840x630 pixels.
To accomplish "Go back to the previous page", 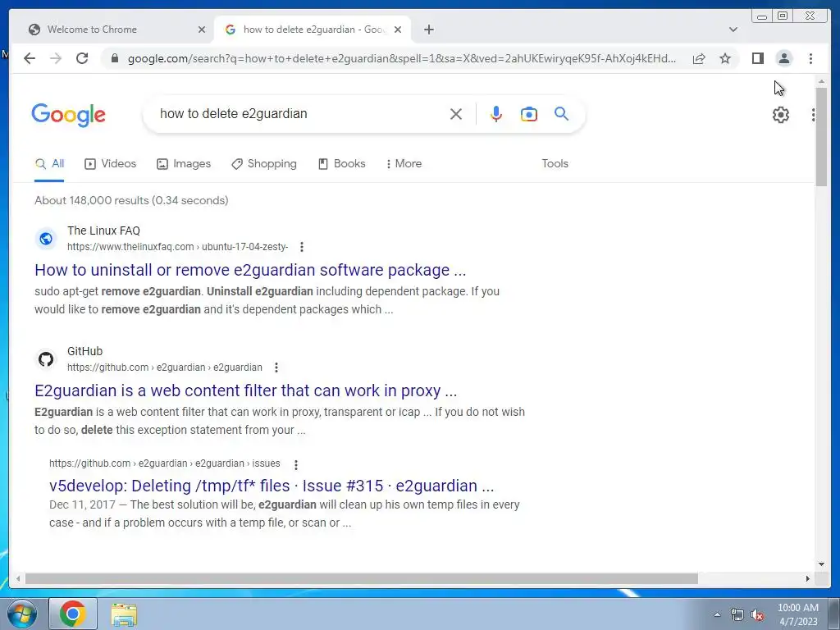I will pyautogui.click(x=30, y=58).
